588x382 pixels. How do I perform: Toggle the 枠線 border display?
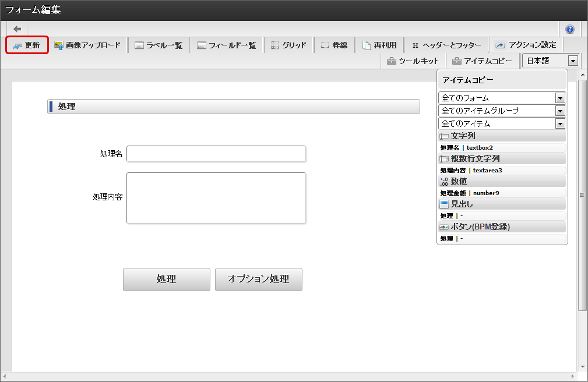(x=334, y=45)
